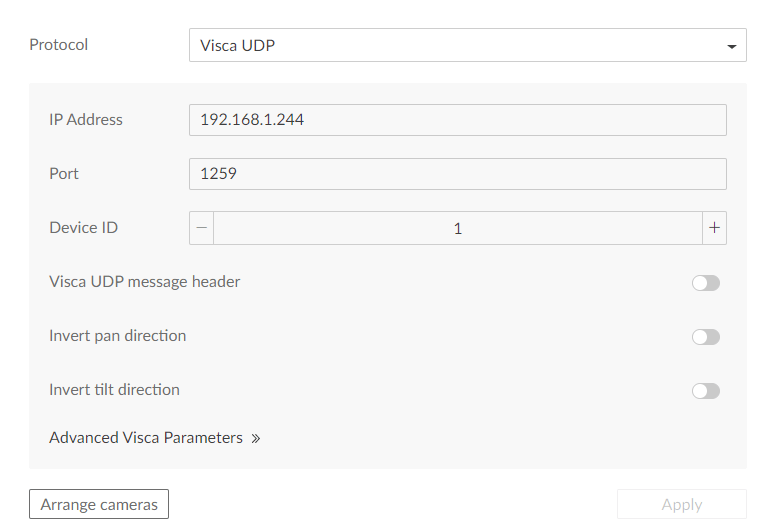Click the Invert pan direction label
The width and height of the screenshot is (778, 528).
(x=118, y=336)
